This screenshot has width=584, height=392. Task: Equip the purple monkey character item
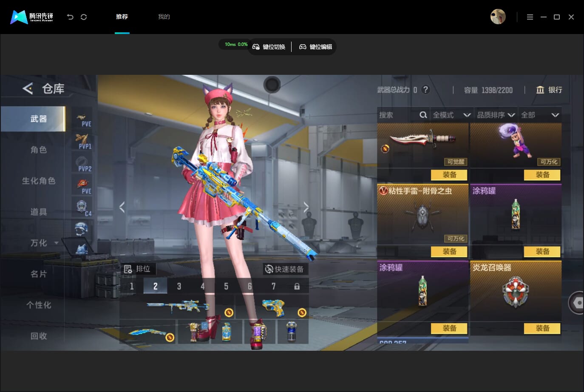[542, 175]
